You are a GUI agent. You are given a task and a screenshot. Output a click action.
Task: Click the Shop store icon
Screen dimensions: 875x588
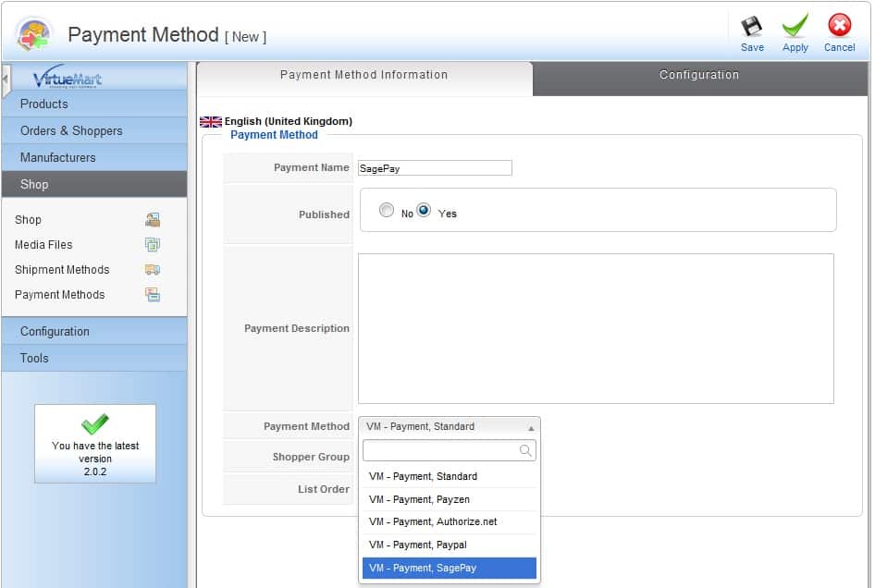point(153,220)
